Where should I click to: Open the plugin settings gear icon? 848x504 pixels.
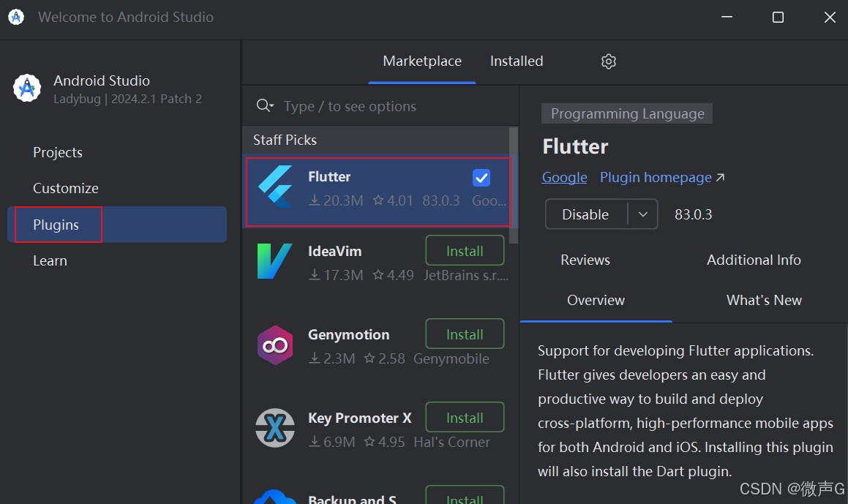(x=609, y=61)
